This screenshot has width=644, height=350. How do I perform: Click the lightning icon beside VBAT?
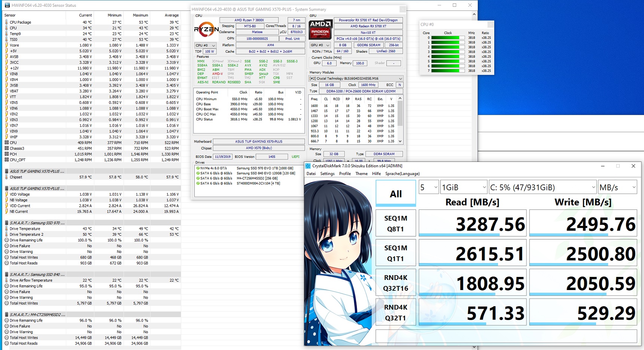[x=6, y=91]
